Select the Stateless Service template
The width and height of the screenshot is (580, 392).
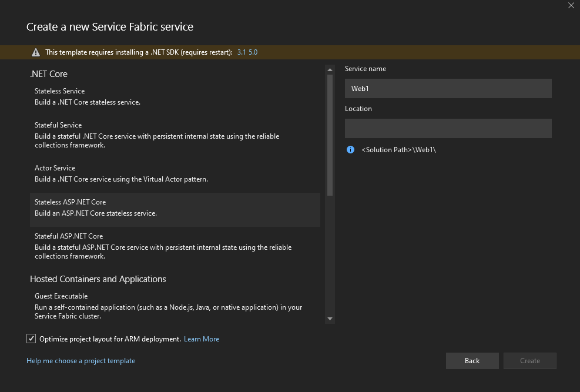[175, 96]
